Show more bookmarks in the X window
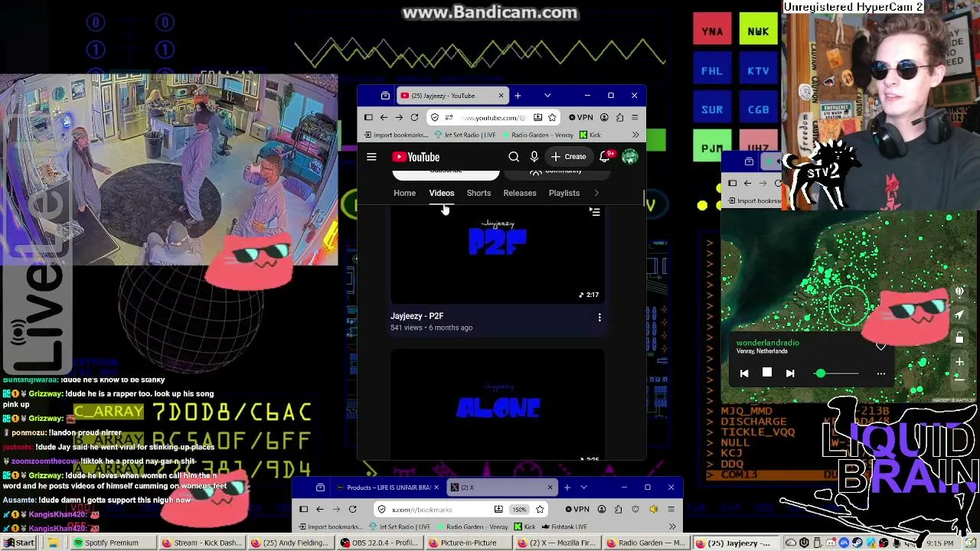The image size is (980, 551). click(x=672, y=527)
